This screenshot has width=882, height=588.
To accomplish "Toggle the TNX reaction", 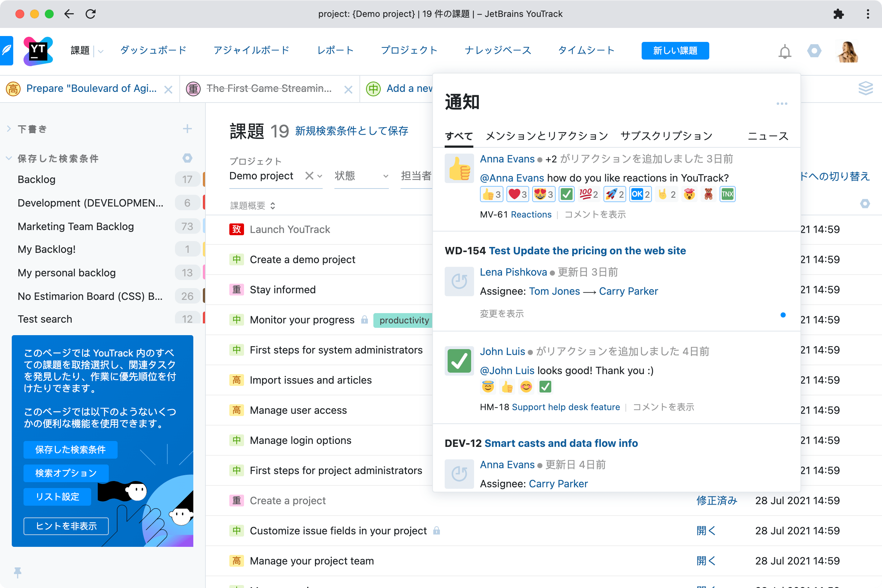I will [x=728, y=194].
